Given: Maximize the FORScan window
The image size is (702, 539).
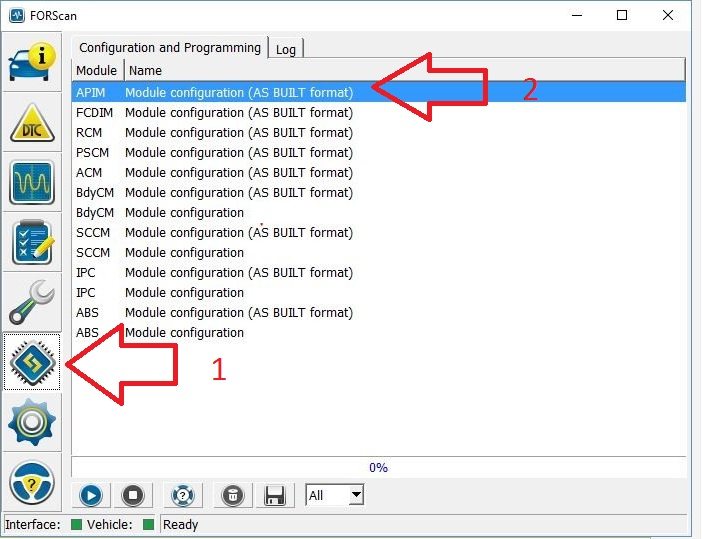Looking at the screenshot, I should click(x=622, y=16).
